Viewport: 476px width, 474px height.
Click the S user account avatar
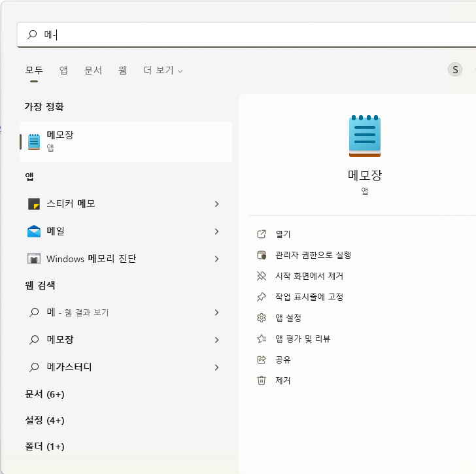click(x=455, y=69)
